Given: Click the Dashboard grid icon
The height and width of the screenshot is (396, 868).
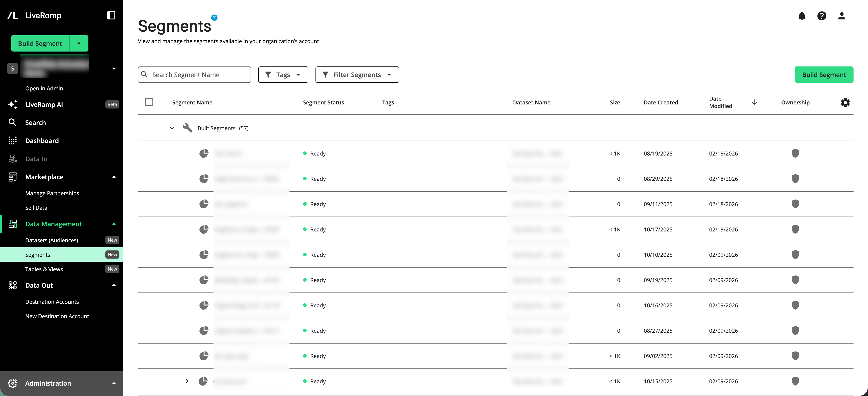Looking at the screenshot, I should tap(12, 140).
